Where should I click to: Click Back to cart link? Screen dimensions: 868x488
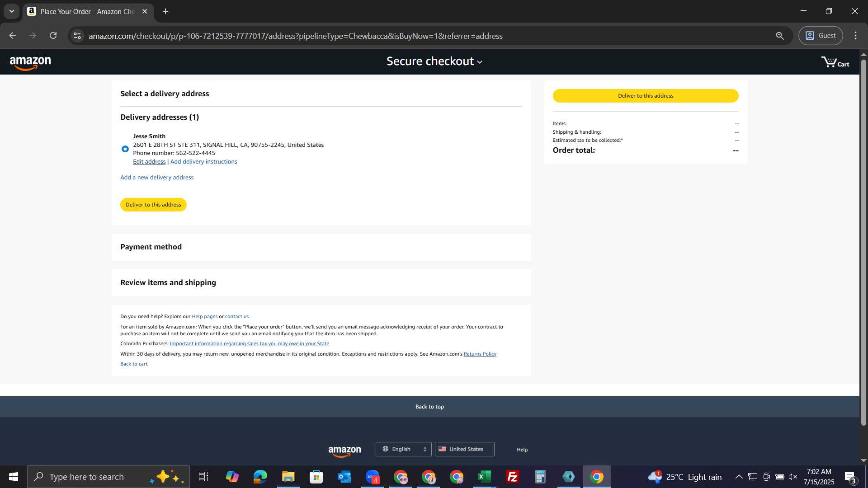[x=134, y=364]
